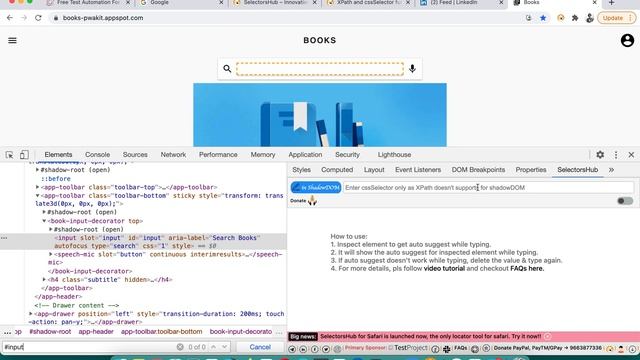Viewport: 640px width, 360px height.
Task: Click the search magnifier icon
Action: pyautogui.click(x=227, y=69)
